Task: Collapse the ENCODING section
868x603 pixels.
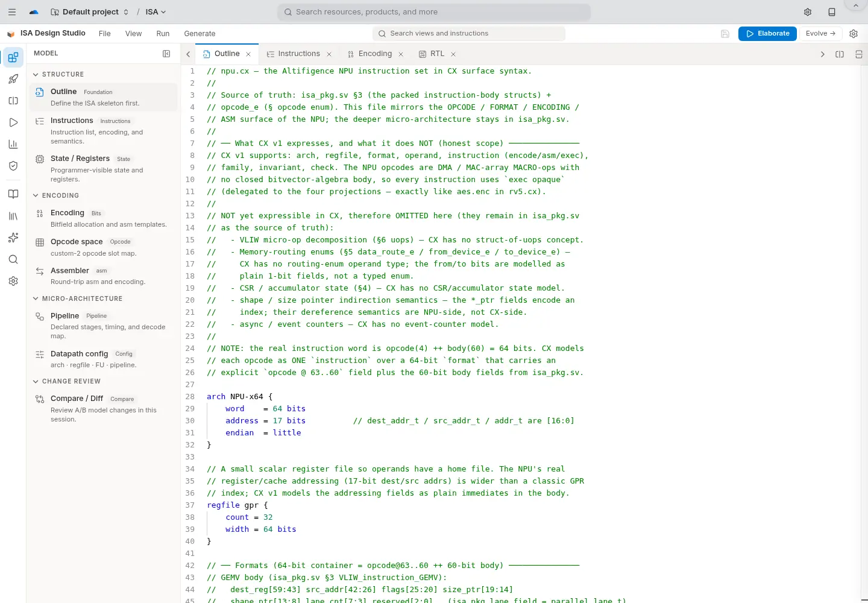Action: (36, 195)
